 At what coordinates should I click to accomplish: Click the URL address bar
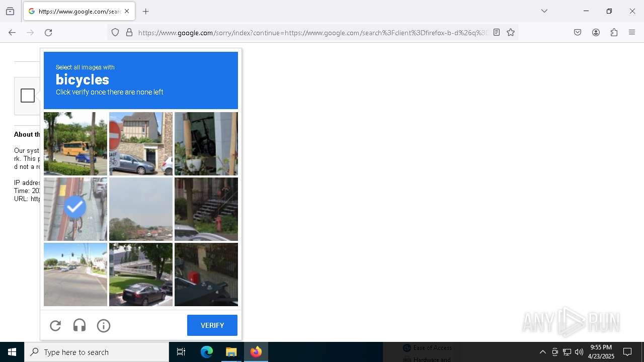pos(312,33)
